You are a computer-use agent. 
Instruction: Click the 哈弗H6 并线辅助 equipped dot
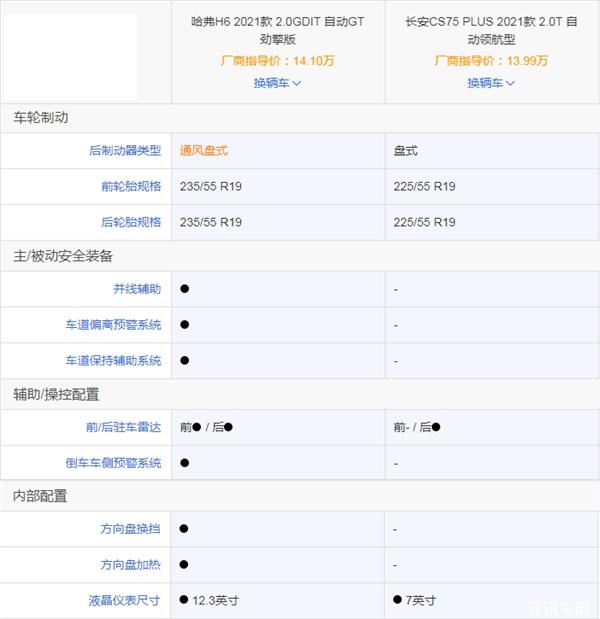tap(185, 289)
